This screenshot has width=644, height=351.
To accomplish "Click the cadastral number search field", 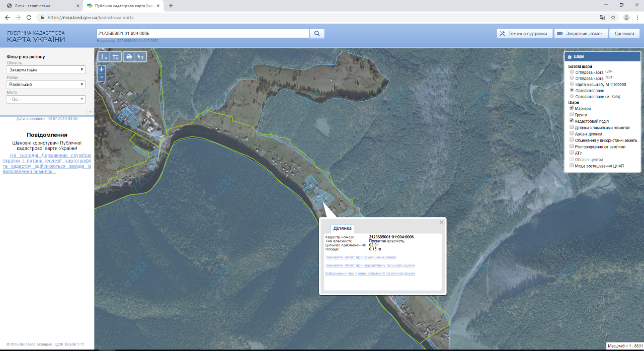I will (x=203, y=33).
